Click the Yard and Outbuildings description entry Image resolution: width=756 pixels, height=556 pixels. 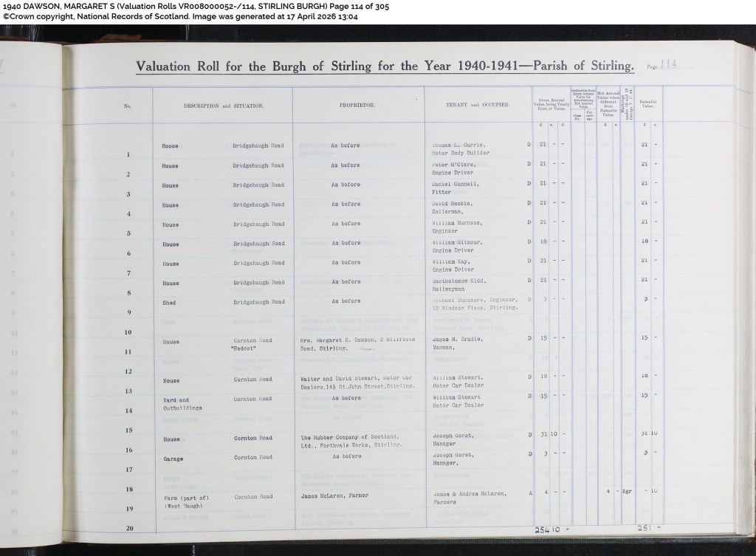point(183,404)
